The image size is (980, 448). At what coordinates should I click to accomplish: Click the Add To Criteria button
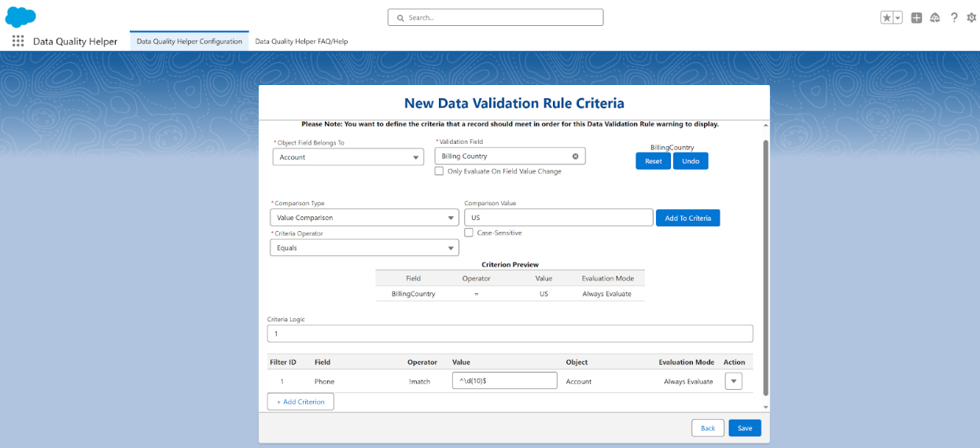click(x=687, y=218)
